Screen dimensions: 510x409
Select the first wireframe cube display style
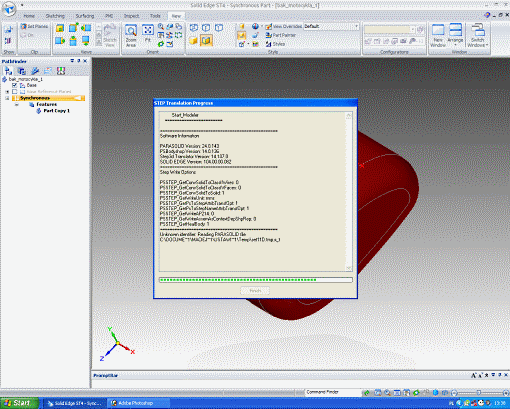(194, 28)
